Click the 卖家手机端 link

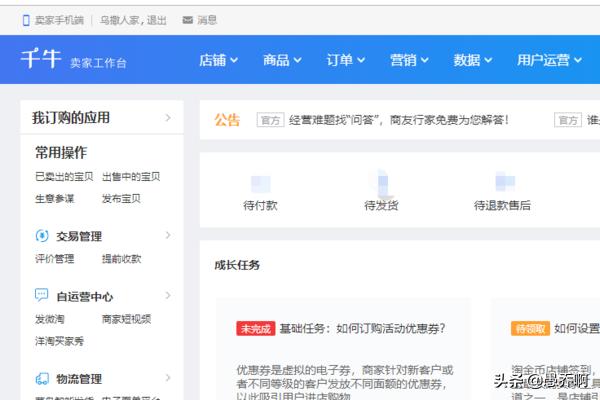[x=59, y=20]
